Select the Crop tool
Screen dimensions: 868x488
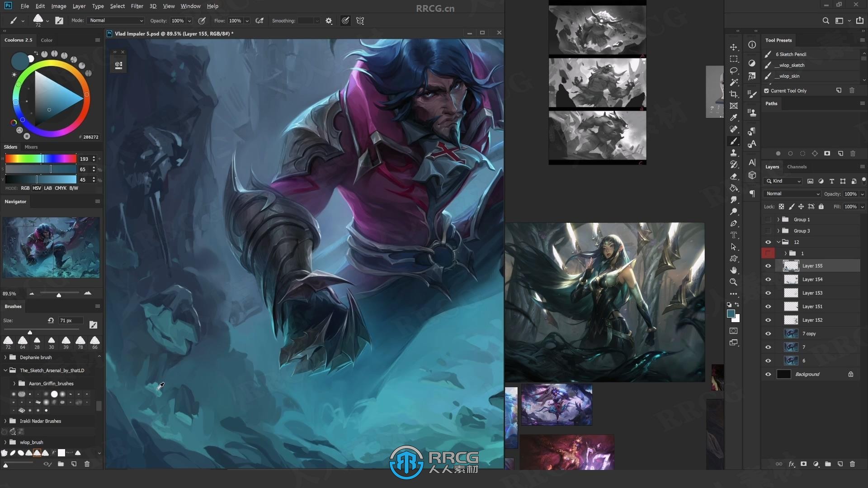[734, 94]
